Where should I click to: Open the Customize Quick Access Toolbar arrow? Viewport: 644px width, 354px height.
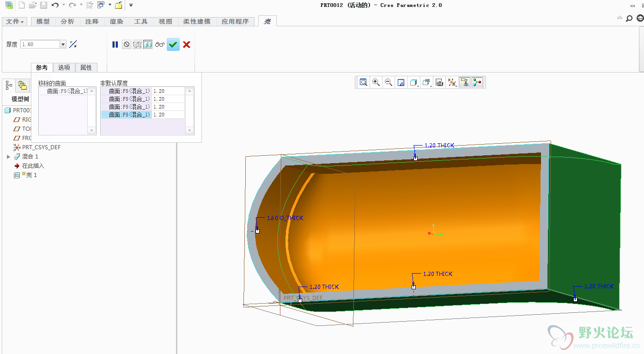pos(131,5)
